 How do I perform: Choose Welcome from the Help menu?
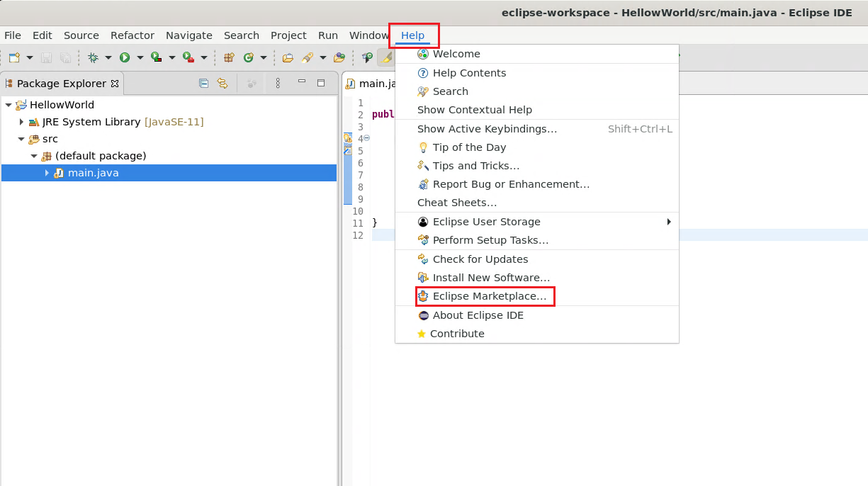coord(537,54)
